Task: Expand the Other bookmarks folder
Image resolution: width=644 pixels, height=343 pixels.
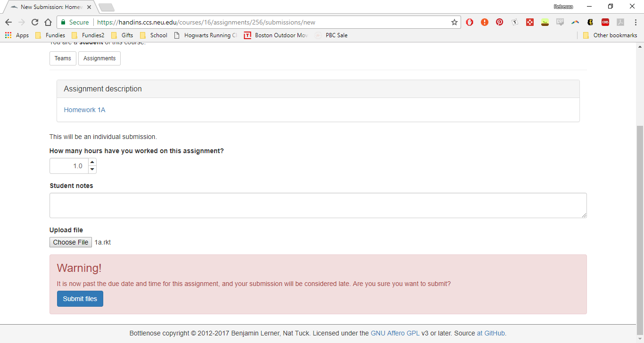Action: [610, 35]
